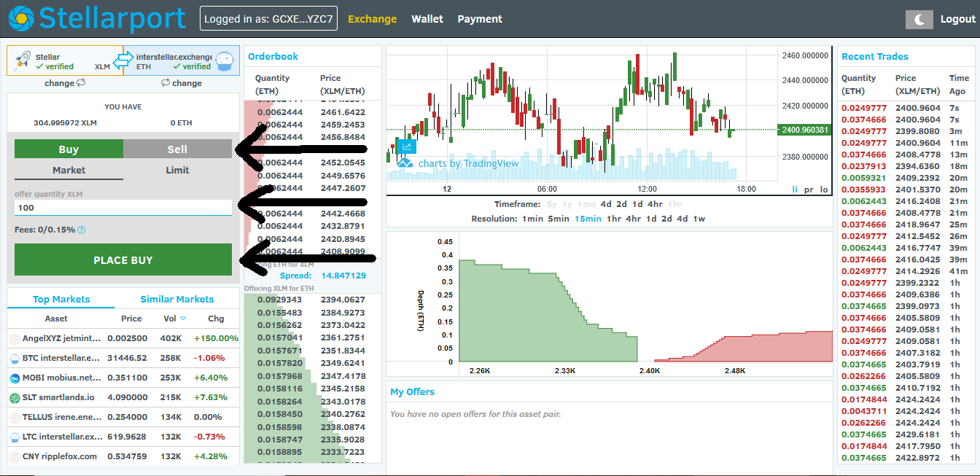This screenshot has height=476, width=980.
Task: Click the Spread value 14.847129
Action: tap(343, 276)
